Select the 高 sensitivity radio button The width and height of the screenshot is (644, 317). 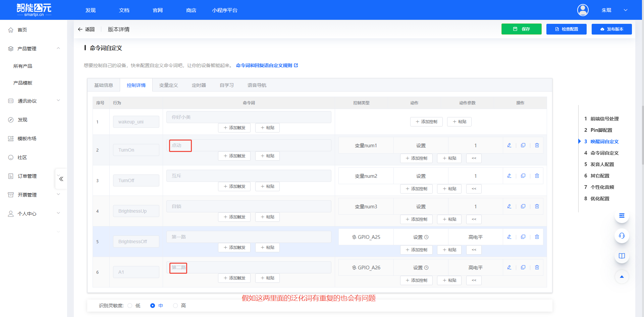click(175, 306)
